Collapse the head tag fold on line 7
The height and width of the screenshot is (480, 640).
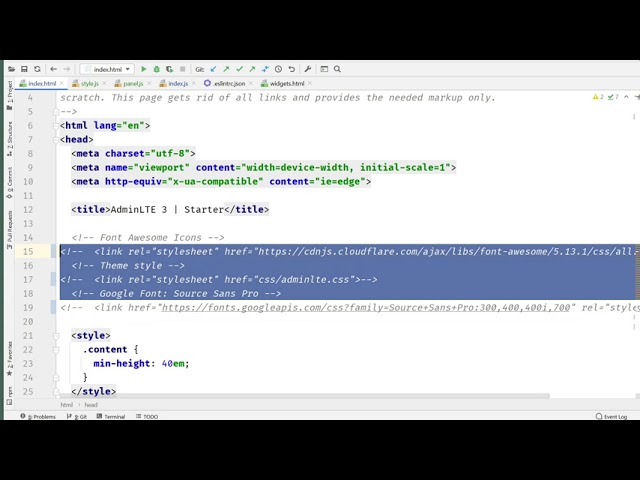click(56, 140)
